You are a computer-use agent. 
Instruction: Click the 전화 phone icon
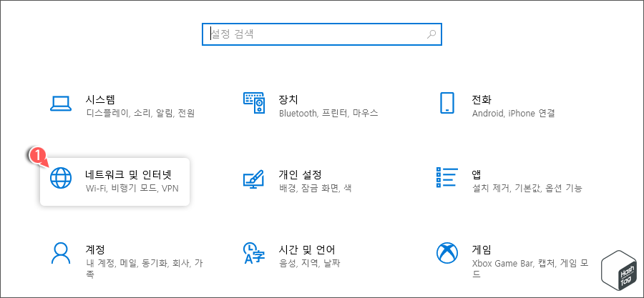(x=447, y=103)
